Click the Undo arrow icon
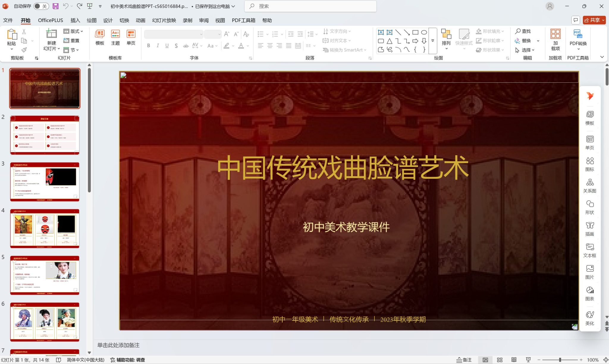This screenshot has width=609, height=364. 66,6
